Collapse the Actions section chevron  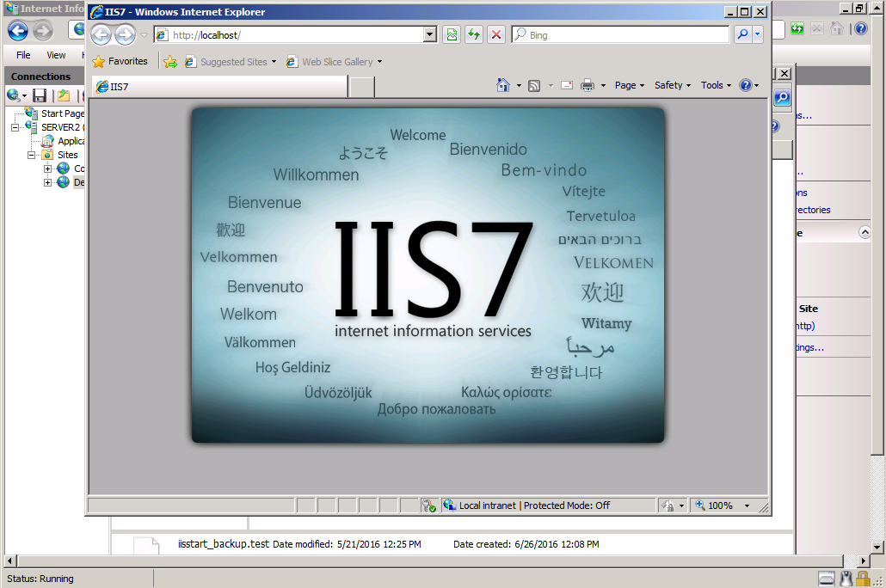tap(864, 232)
